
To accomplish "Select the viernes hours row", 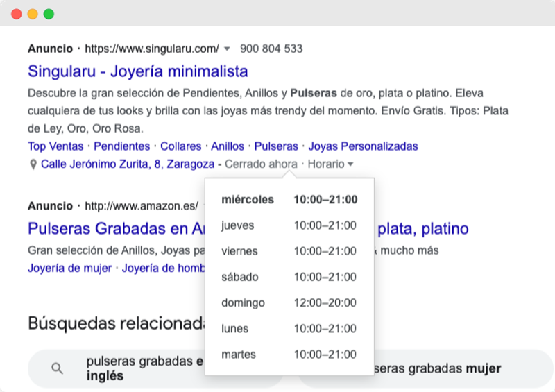I will pyautogui.click(x=289, y=251).
